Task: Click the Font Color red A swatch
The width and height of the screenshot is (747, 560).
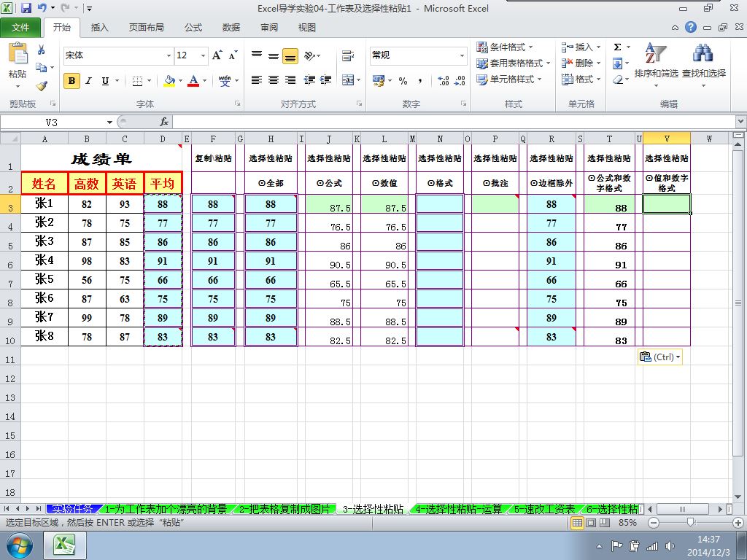Action: (x=193, y=81)
